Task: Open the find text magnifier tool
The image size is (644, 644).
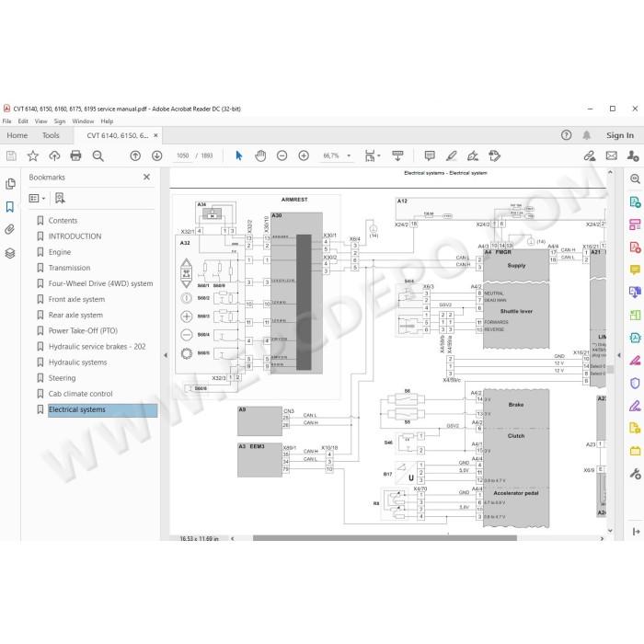Action: tap(98, 156)
